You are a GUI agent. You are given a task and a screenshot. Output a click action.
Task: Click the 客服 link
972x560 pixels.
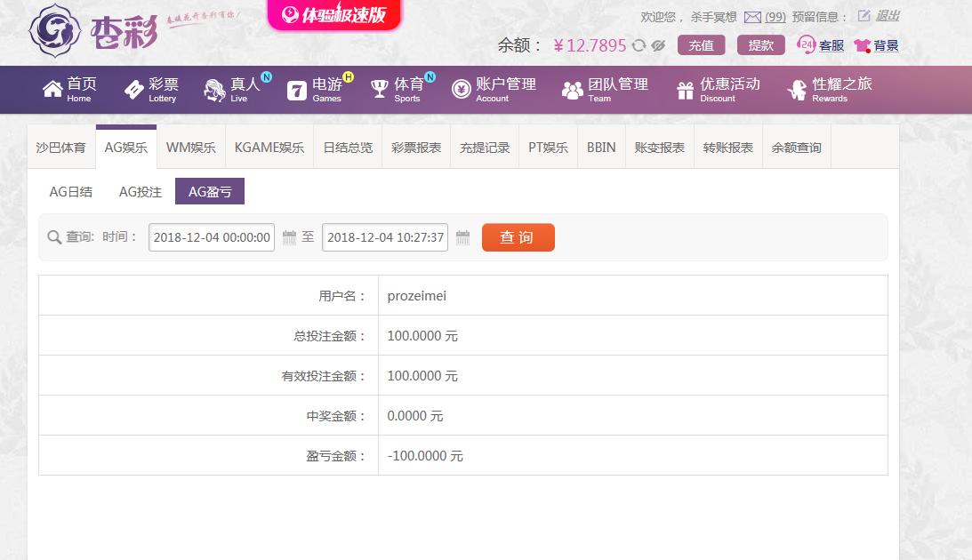pyautogui.click(x=831, y=45)
